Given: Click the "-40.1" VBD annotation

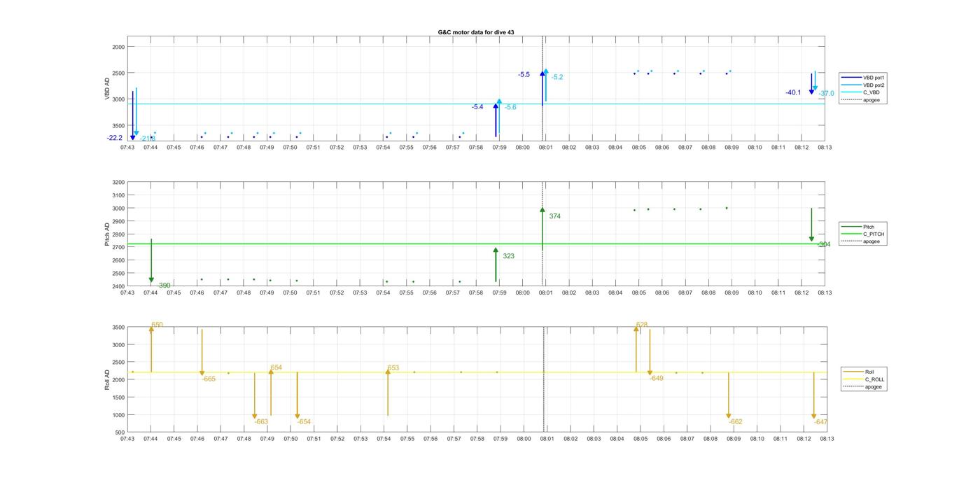Looking at the screenshot, I should tap(793, 92).
